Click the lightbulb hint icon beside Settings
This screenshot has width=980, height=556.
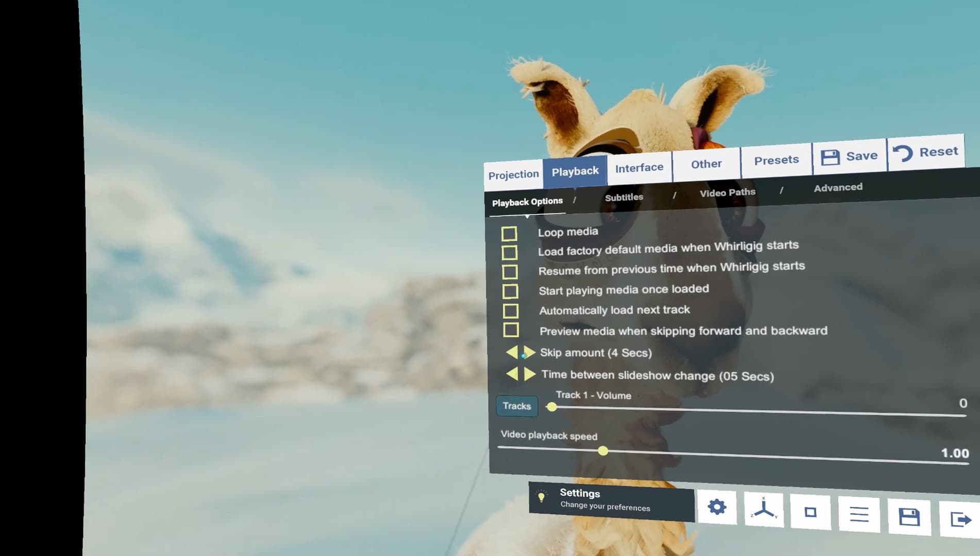[x=541, y=497]
